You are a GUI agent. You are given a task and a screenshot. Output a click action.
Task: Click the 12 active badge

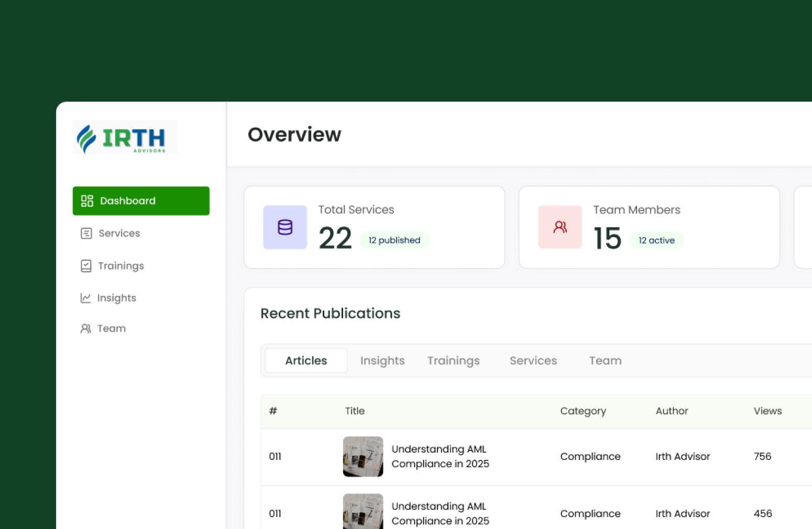click(x=656, y=240)
